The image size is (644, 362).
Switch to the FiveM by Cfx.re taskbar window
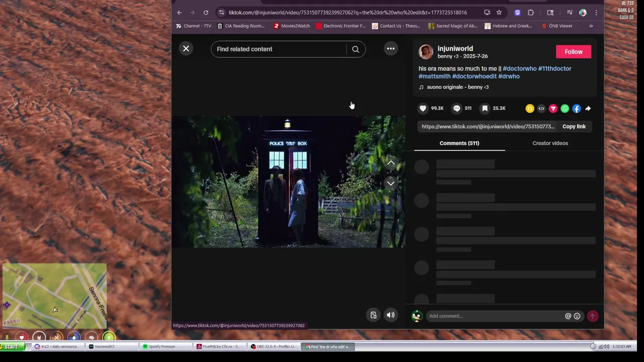tap(220, 346)
